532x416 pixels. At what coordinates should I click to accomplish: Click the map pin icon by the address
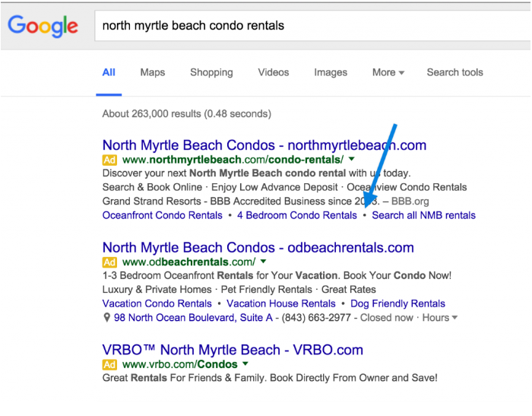(x=106, y=318)
